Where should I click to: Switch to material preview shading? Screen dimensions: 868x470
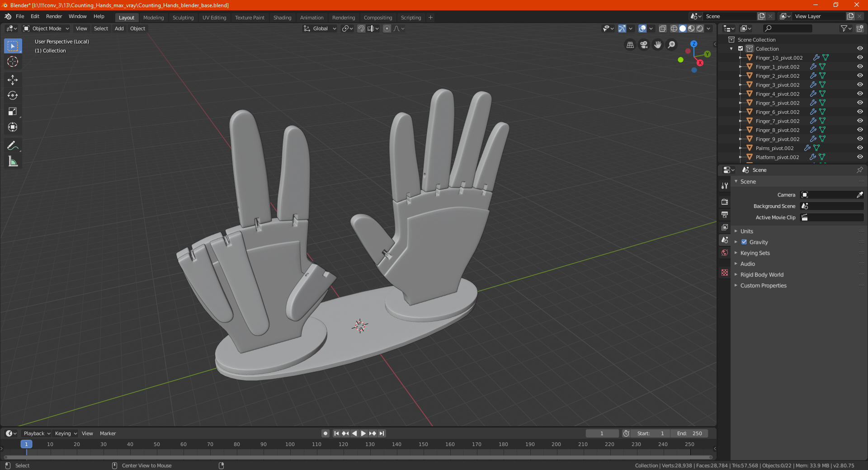point(691,28)
